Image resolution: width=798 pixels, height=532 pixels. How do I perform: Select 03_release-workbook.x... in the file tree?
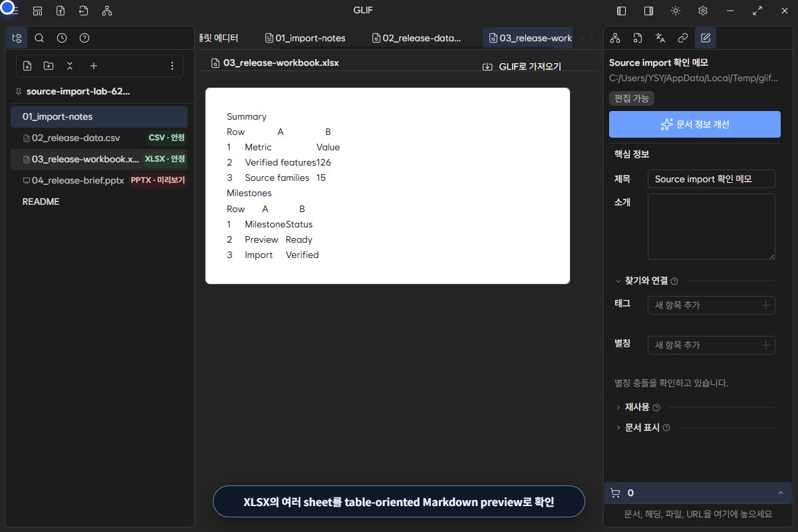[x=99, y=159]
